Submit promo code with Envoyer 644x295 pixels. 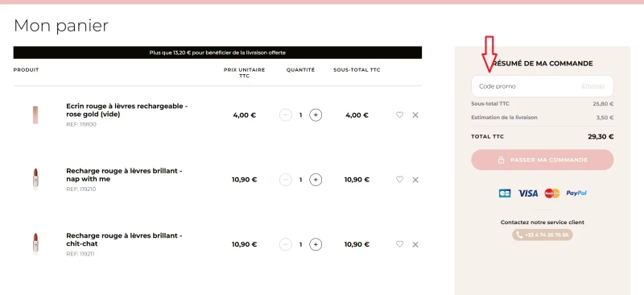point(593,86)
